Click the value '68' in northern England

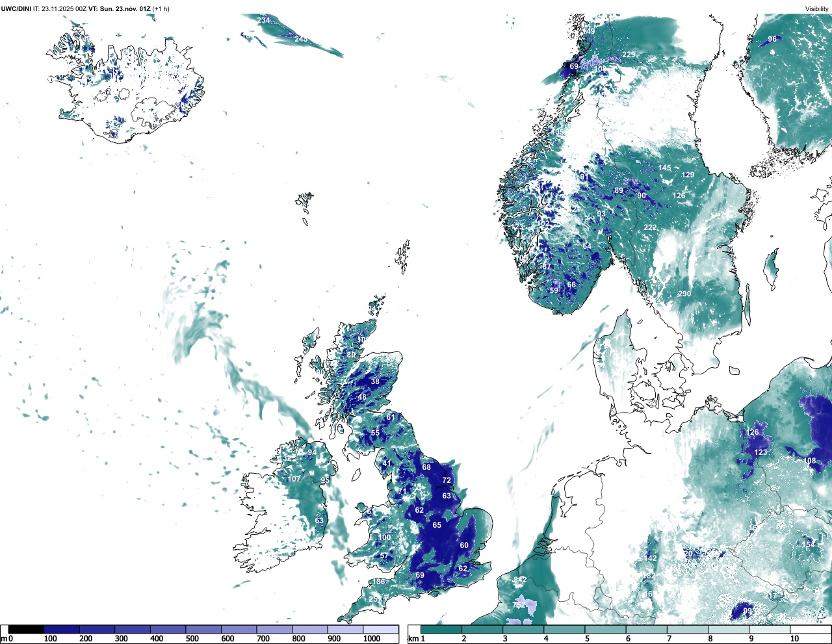point(426,467)
